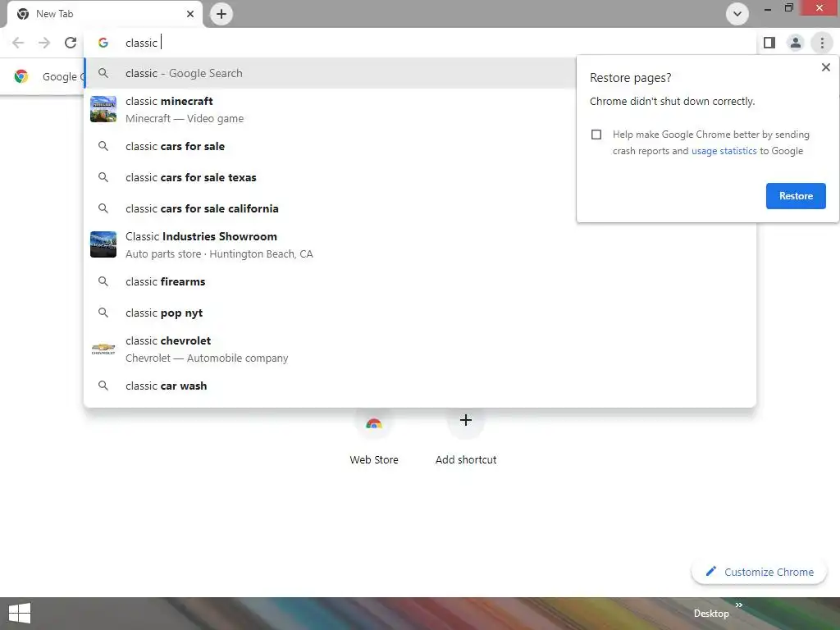This screenshot has width=840, height=630.
Task: Select the New Tab browser tab
Action: [105, 14]
